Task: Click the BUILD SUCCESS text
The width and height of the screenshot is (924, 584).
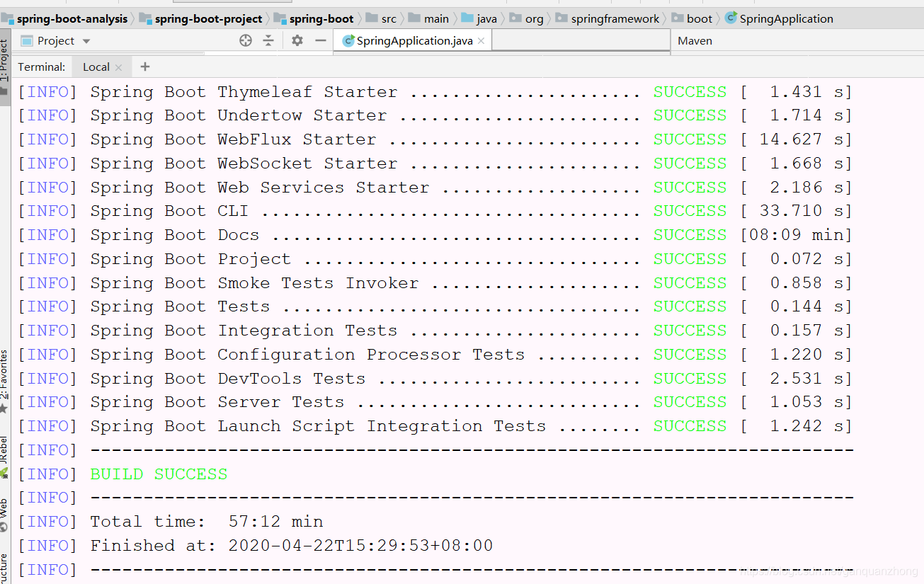Action: [159, 474]
